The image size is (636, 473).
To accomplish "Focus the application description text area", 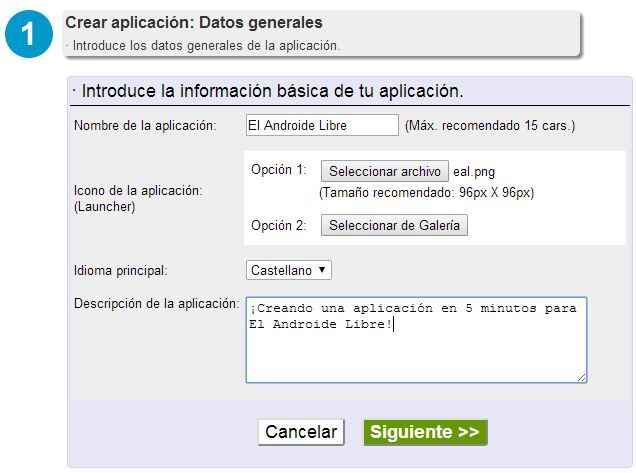I will (416, 350).
